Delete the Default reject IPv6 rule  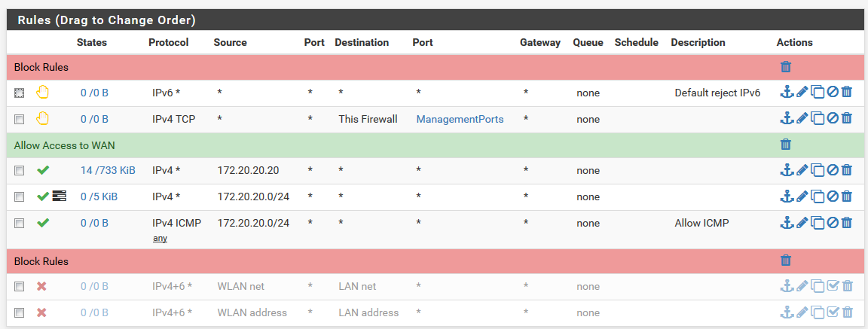pyautogui.click(x=847, y=93)
